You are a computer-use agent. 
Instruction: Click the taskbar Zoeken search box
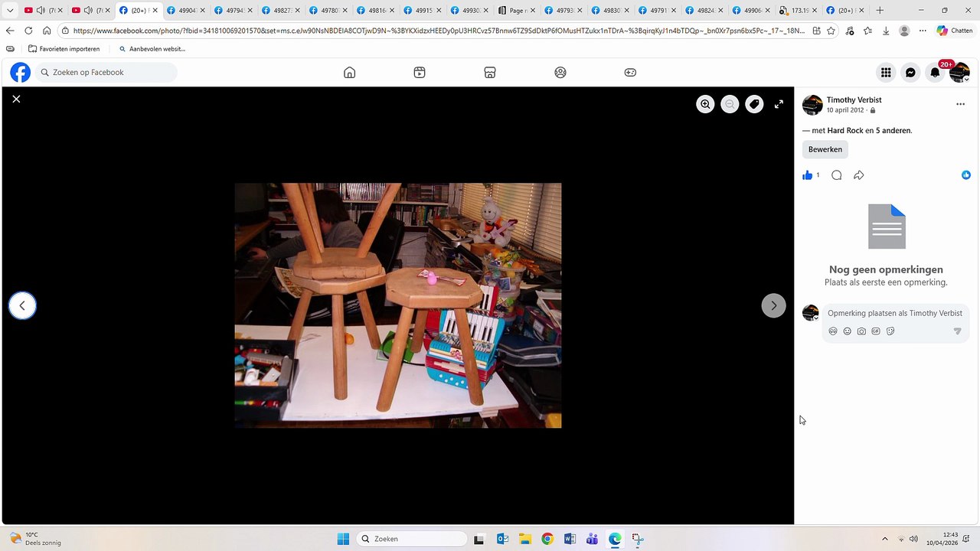(412, 539)
